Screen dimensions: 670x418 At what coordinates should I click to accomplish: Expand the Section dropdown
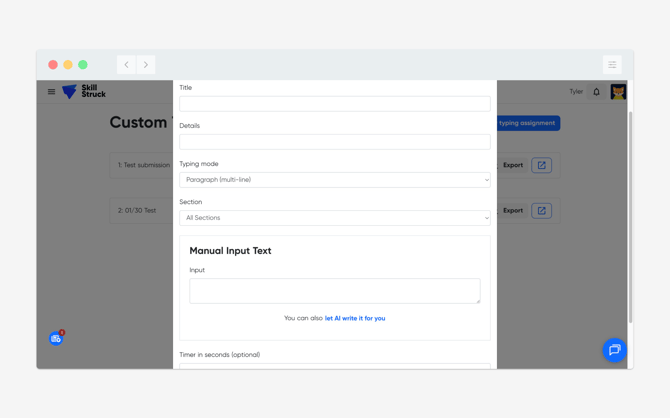pos(334,218)
